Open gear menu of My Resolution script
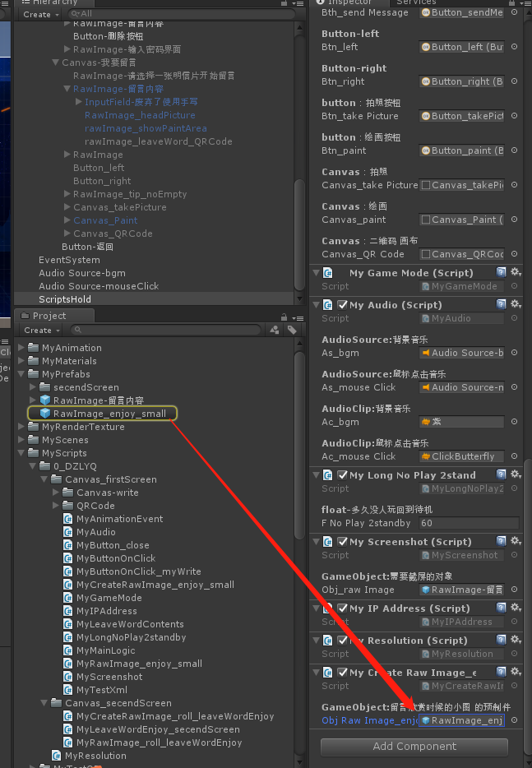Image resolution: width=532 pixels, height=768 pixels. (x=516, y=641)
